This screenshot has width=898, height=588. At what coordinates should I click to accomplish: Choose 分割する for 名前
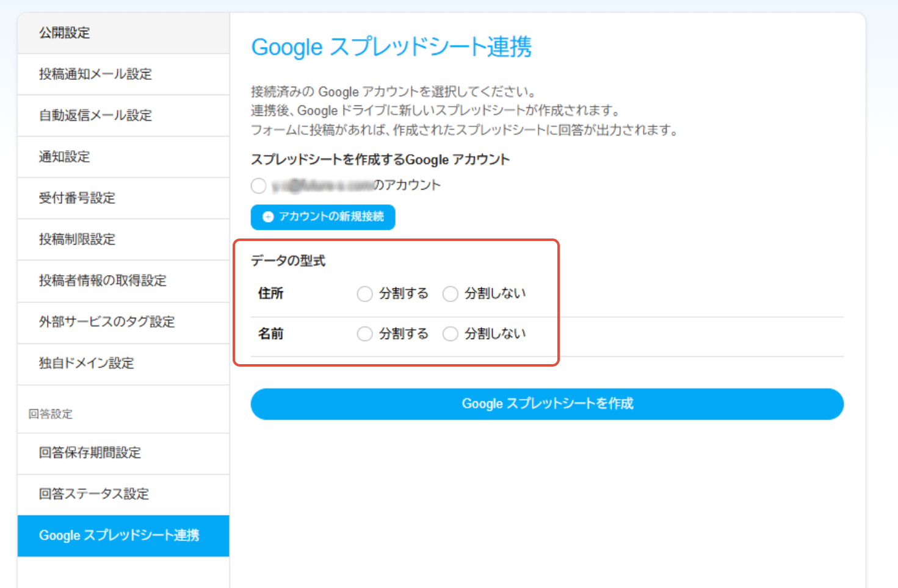pos(365,334)
